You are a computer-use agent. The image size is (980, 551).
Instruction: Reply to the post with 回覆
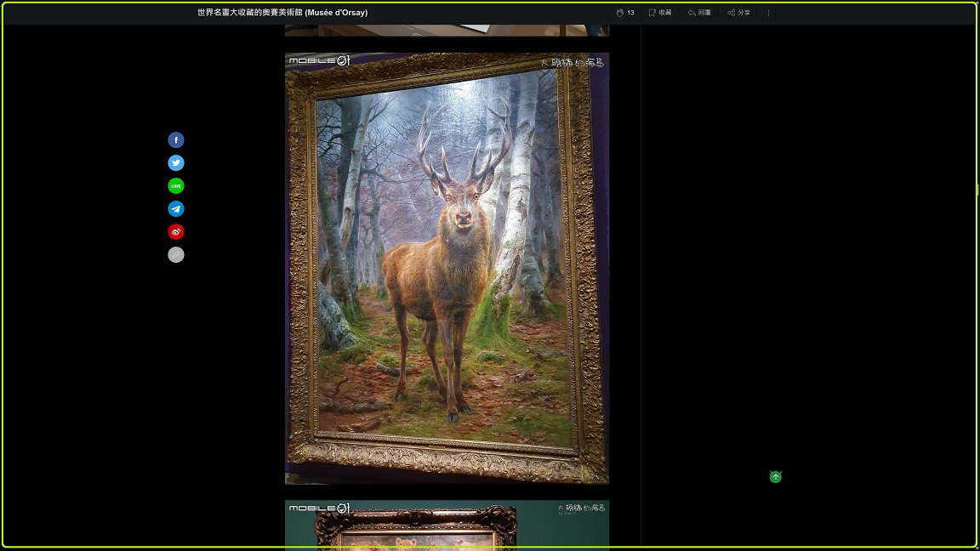click(699, 13)
